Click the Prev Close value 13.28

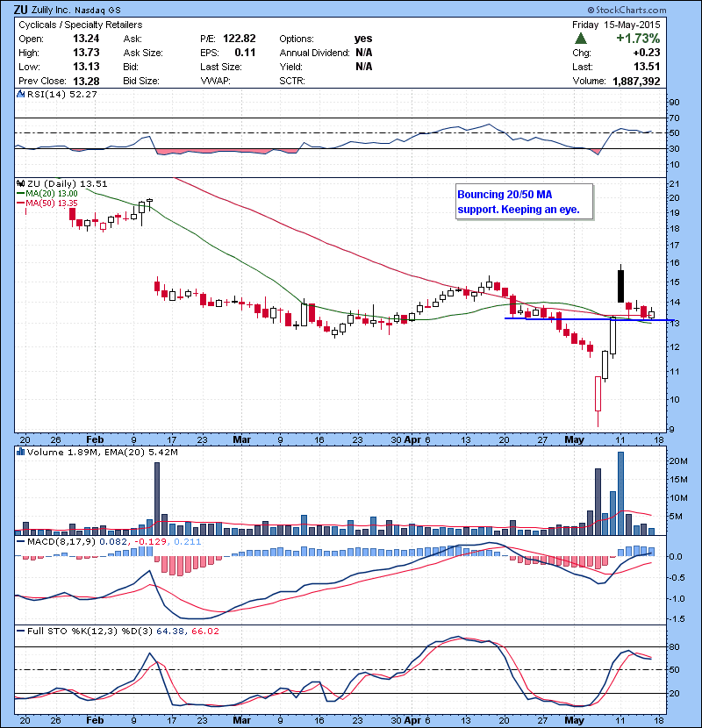[x=86, y=82]
